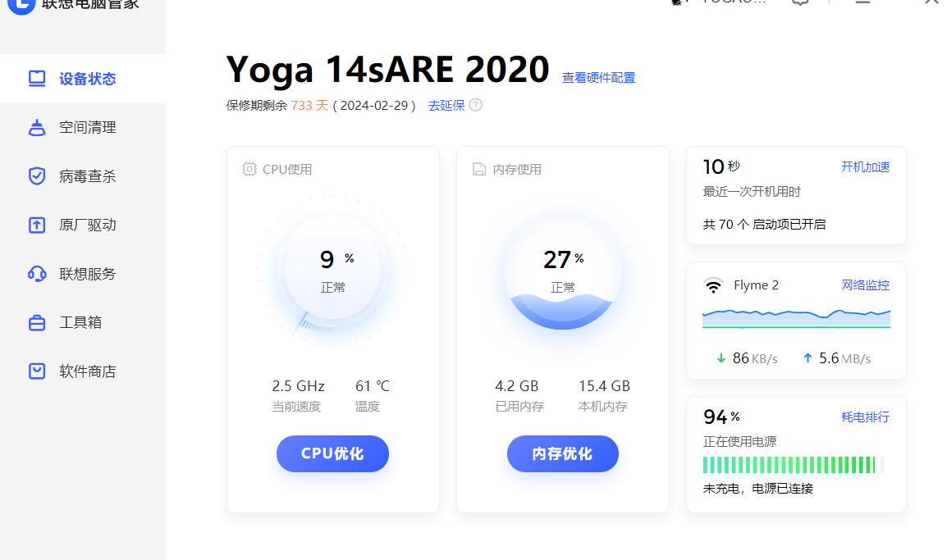Open 软件商店 software store
This screenshot has height=560, width=947.
pos(82,371)
